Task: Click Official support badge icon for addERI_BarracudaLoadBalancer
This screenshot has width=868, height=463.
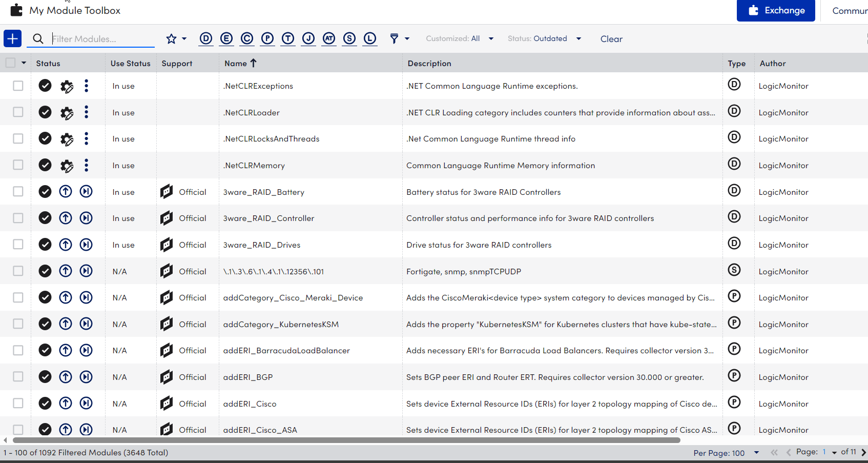Action: pyautogui.click(x=167, y=350)
